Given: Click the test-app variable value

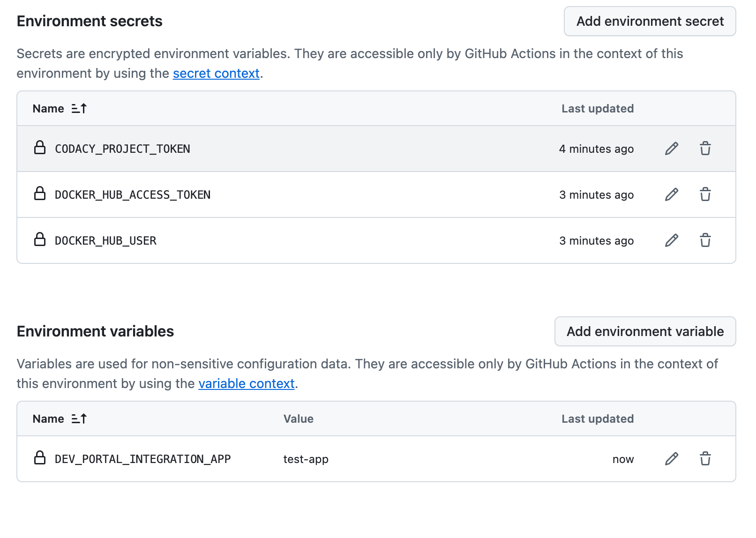Looking at the screenshot, I should click(x=306, y=459).
